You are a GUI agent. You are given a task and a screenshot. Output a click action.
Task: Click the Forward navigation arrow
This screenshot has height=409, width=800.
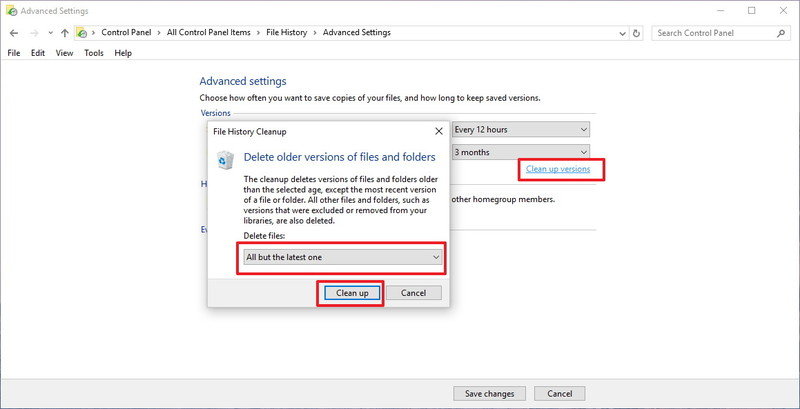(x=33, y=33)
